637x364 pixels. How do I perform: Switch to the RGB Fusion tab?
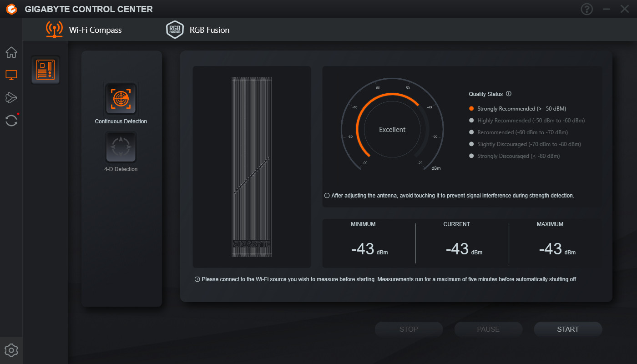[198, 30]
